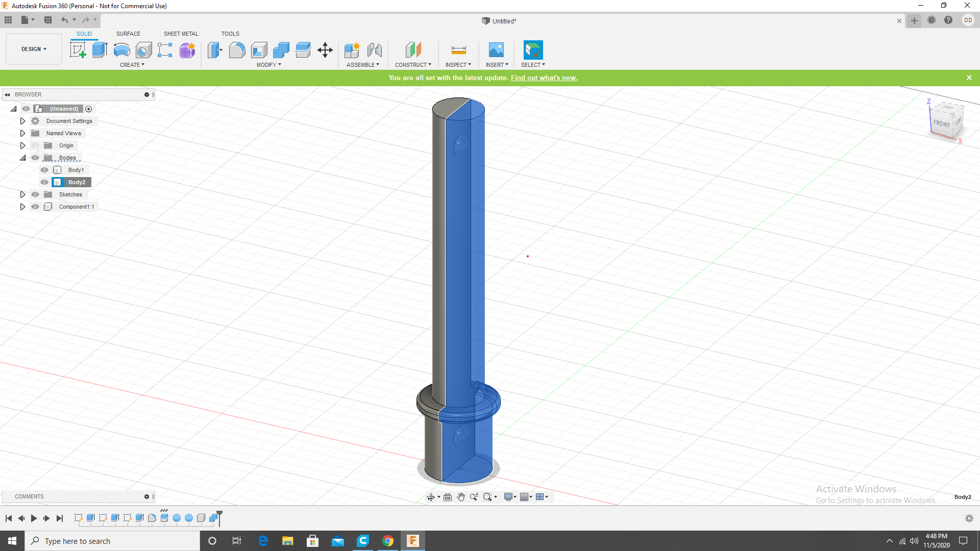The image size is (980, 551).
Task: Click the Select tool icon
Action: click(533, 50)
